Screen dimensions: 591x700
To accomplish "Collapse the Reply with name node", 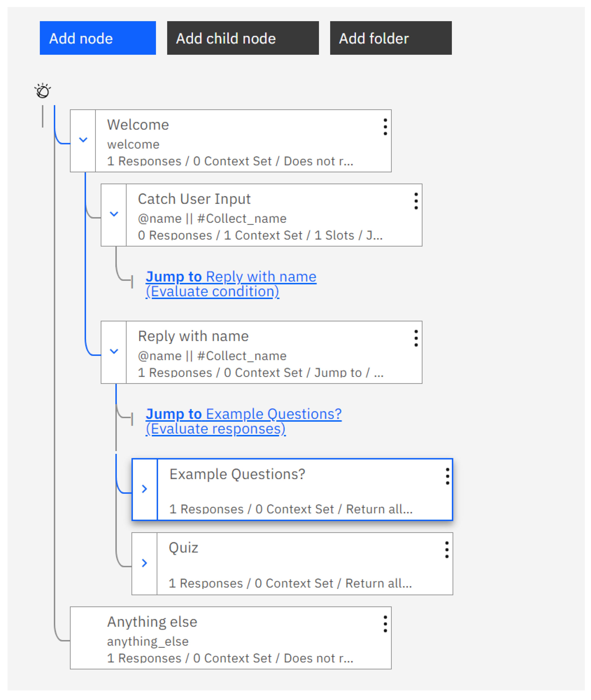I will point(114,351).
